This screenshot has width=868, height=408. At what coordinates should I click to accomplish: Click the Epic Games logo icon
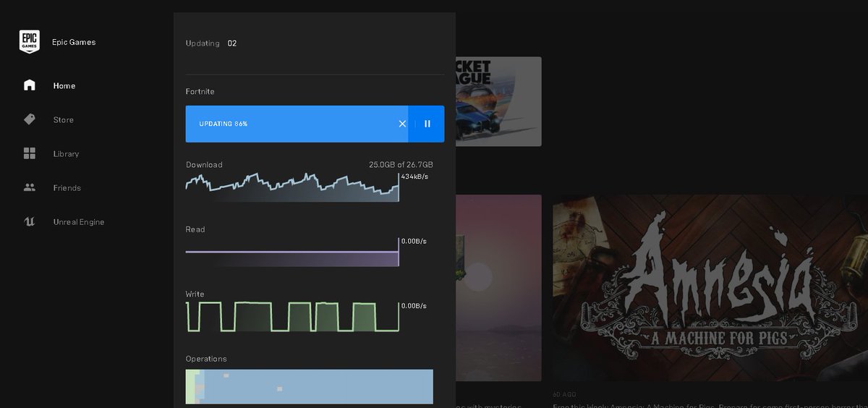(29, 42)
